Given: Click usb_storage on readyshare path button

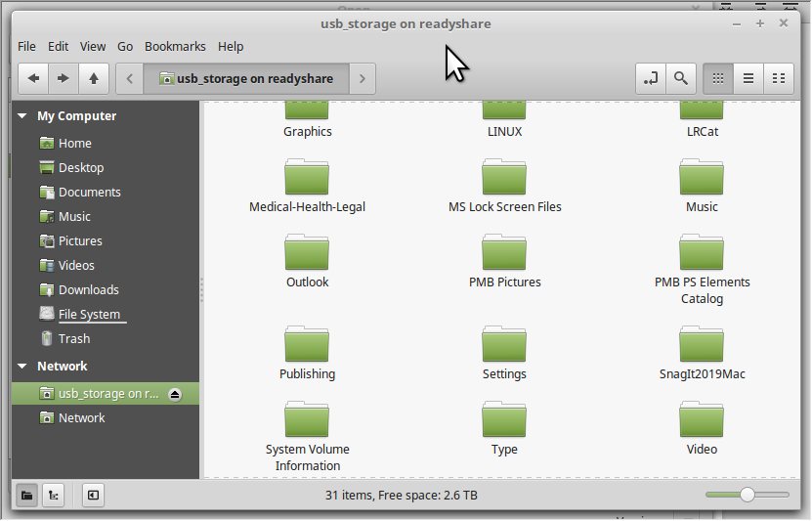Looking at the screenshot, I should tap(246, 79).
